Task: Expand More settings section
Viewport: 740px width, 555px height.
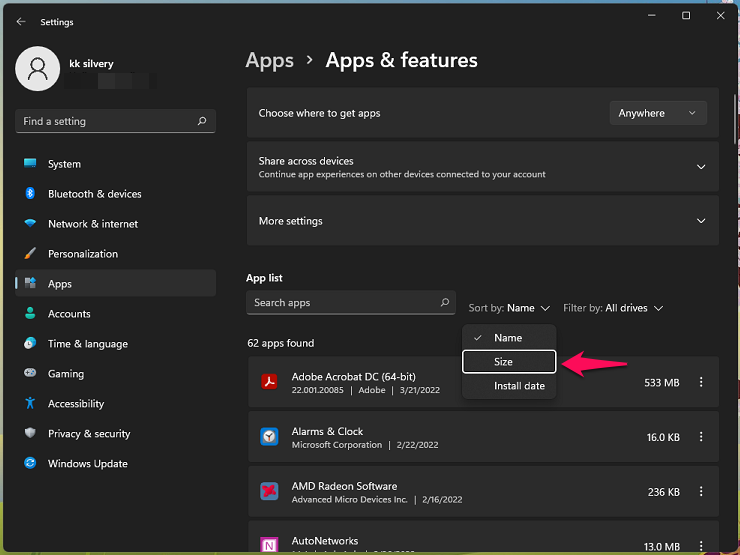Action: (x=701, y=221)
